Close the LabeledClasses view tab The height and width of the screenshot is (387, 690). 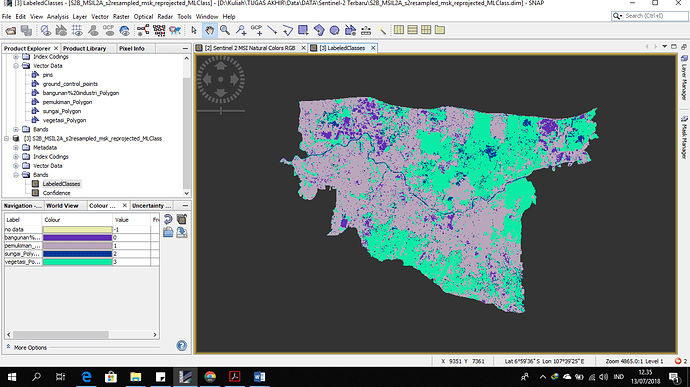coord(373,48)
